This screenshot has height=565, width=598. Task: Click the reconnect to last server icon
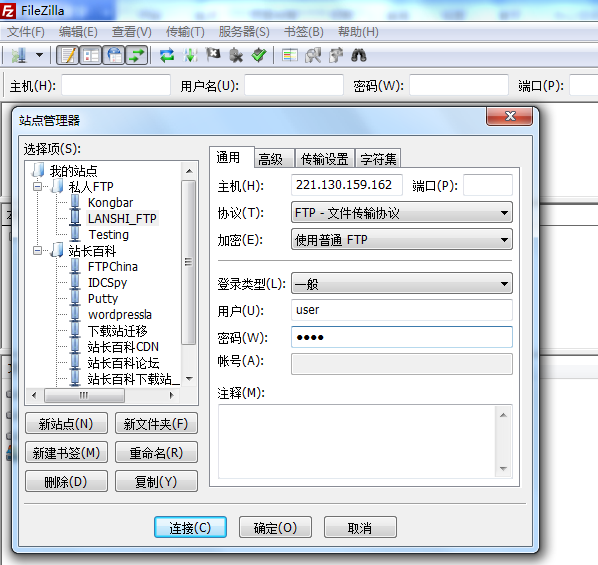pos(259,56)
